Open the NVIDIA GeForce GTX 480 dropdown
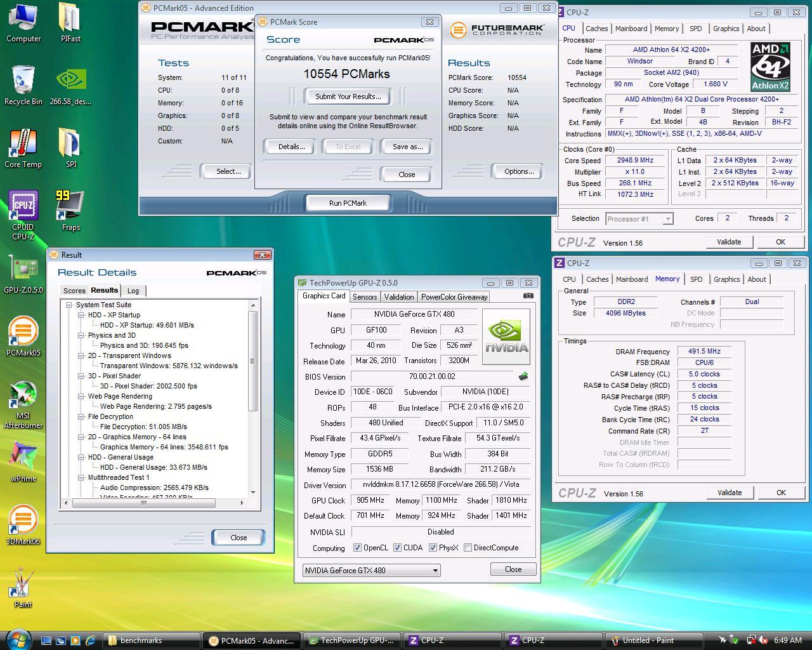 371,570
